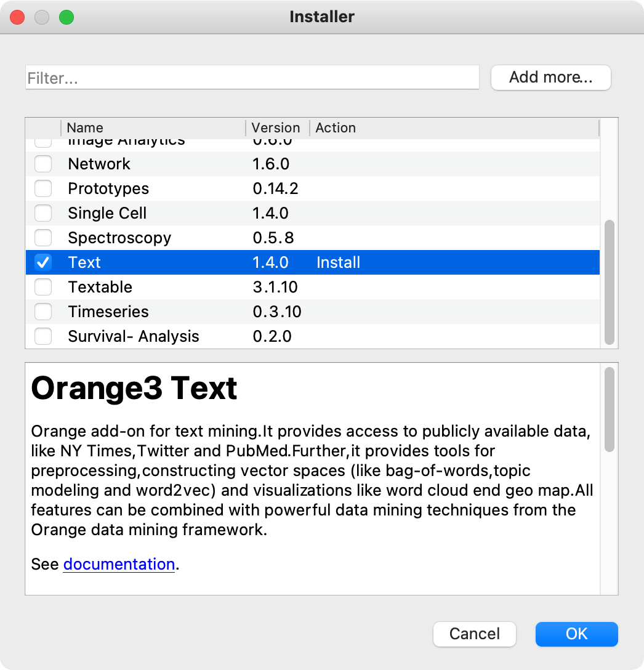Confirm installation with OK button
Image resolution: width=644 pixels, height=670 pixels.
tap(576, 634)
